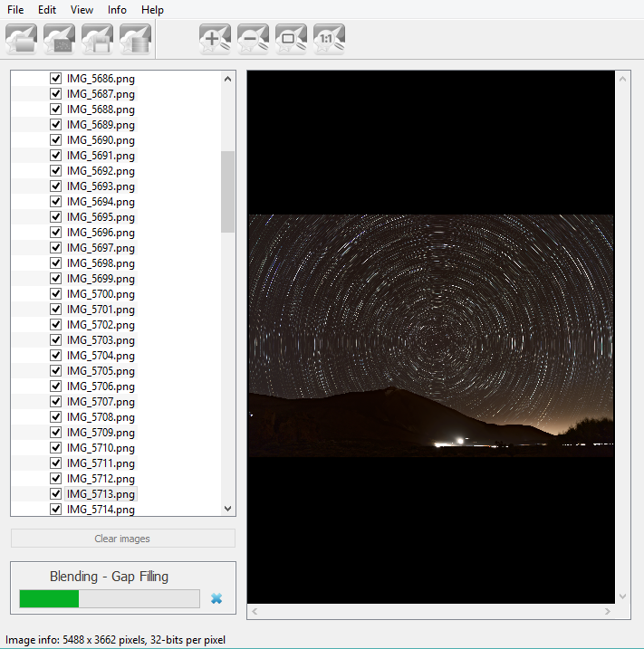Select the IMG_5707.png file name
This screenshot has width=644, height=649.
pyautogui.click(x=101, y=402)
